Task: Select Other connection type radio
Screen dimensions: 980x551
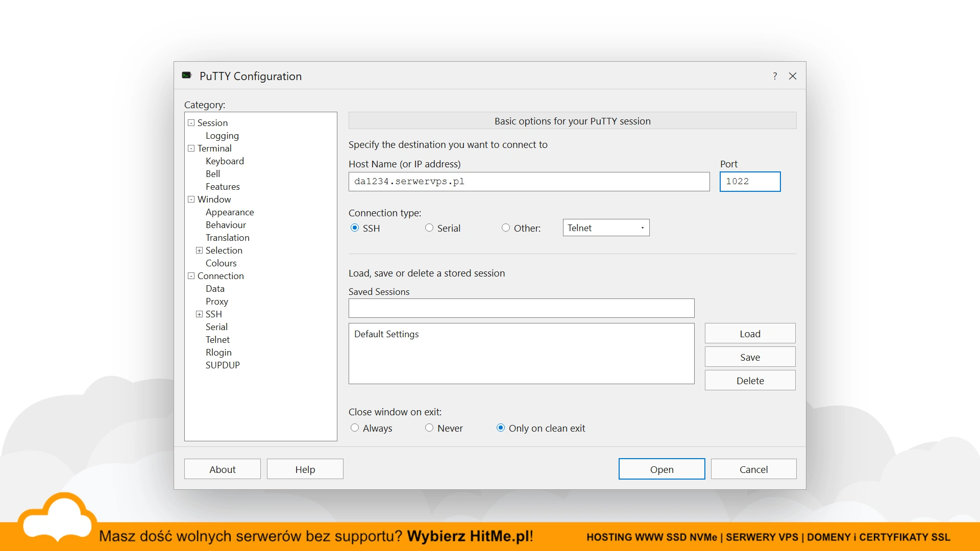Action: coord(506,228)
